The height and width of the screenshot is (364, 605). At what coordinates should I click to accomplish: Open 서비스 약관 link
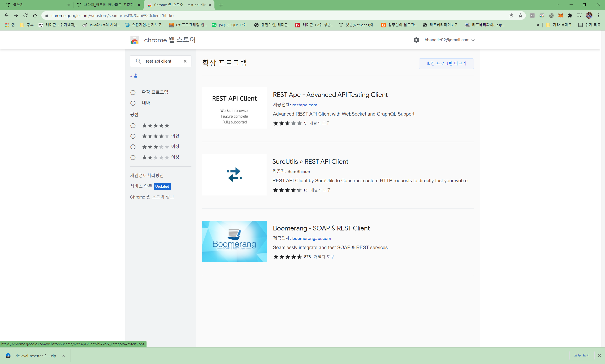[x=141, y=186]
